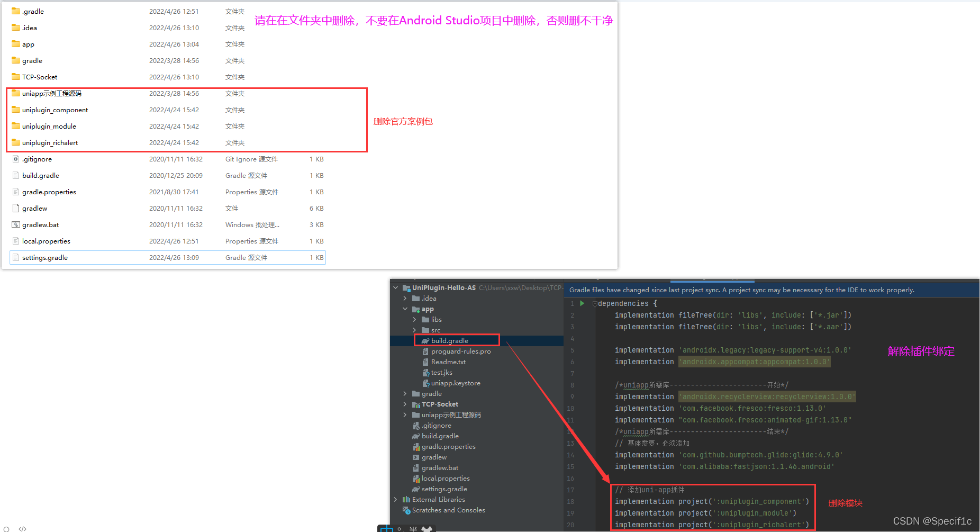The height and width of the screenshot is (532, 980).
Task: Click the gradlew.bat file icon in explorer
Action: pos(16,224)
